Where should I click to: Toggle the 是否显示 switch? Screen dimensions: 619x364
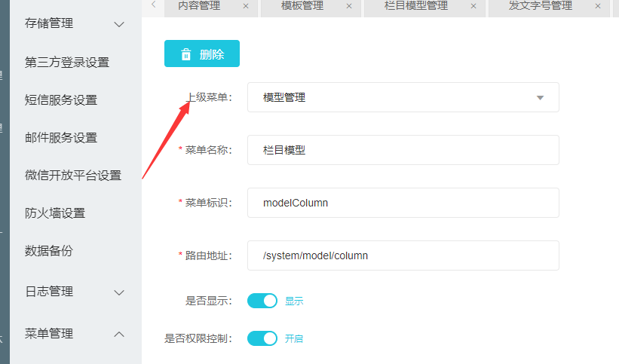point(262,301)
